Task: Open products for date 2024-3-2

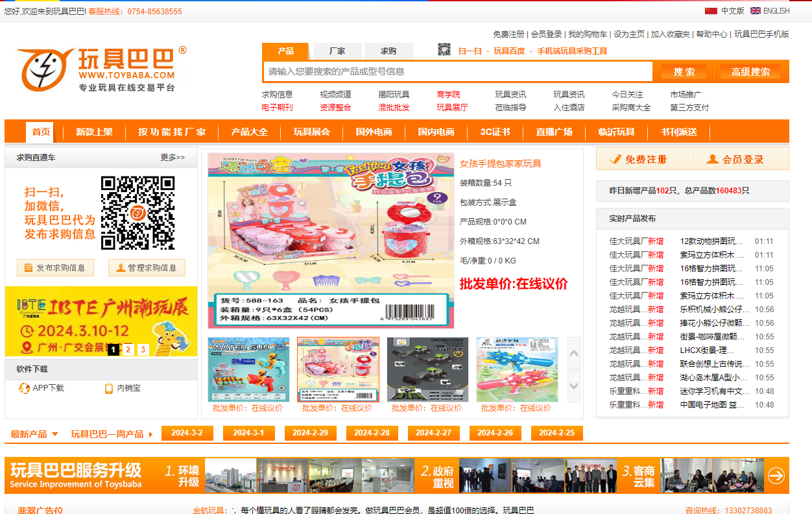Action: point(187,433)
